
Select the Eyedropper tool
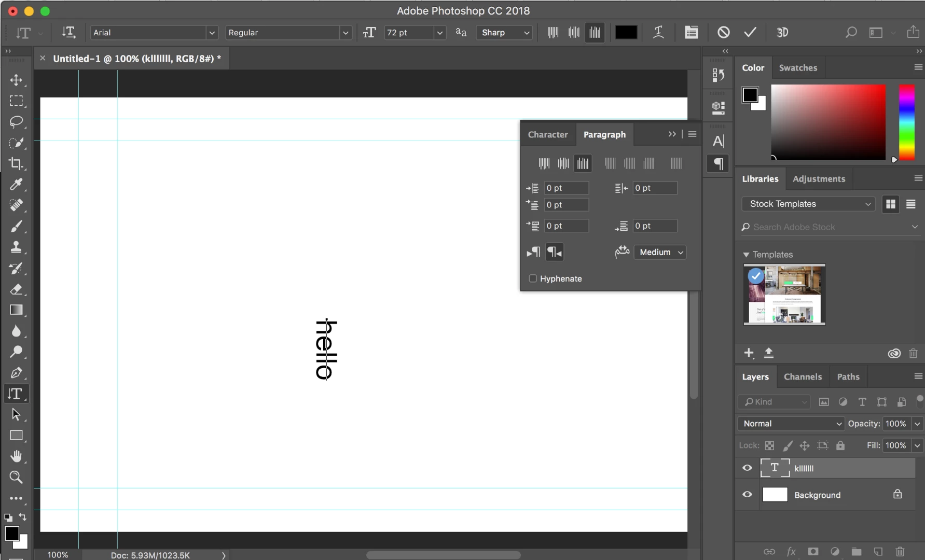pos(16,185)
